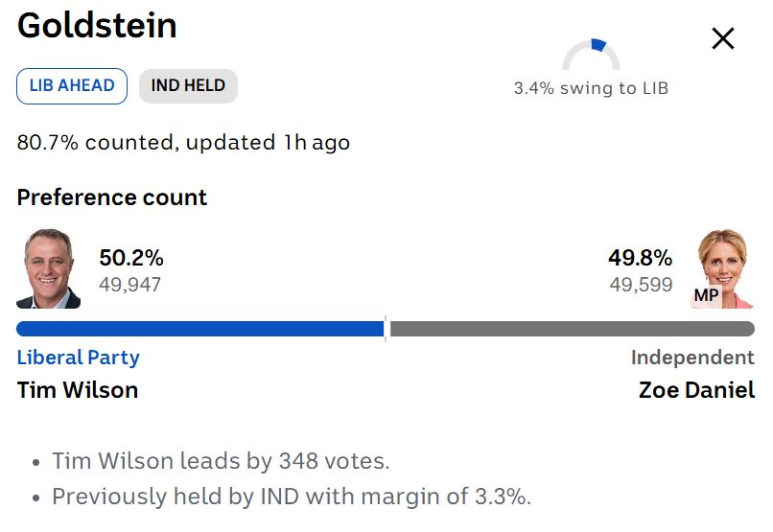The height and width of the screenshot is (532, 773).
Task: Close the Goldstein results panel
Action: point(722,38)
